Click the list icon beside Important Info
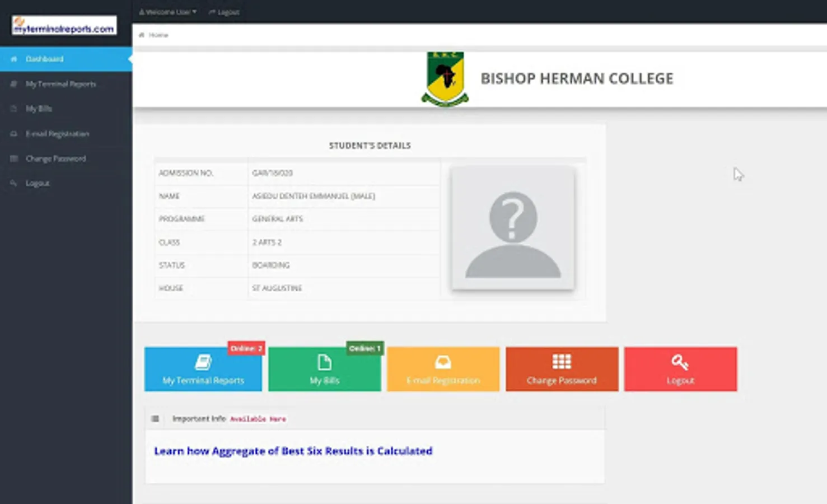Image resolution: width=827 pixels, height=504 pixels. (x=155, y=418)
